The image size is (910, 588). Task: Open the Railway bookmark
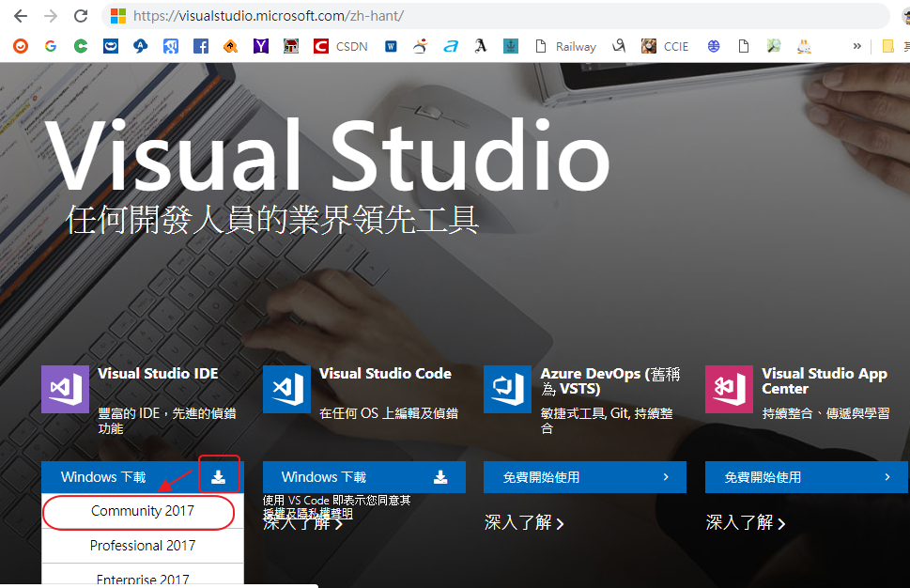pos(566,46)
